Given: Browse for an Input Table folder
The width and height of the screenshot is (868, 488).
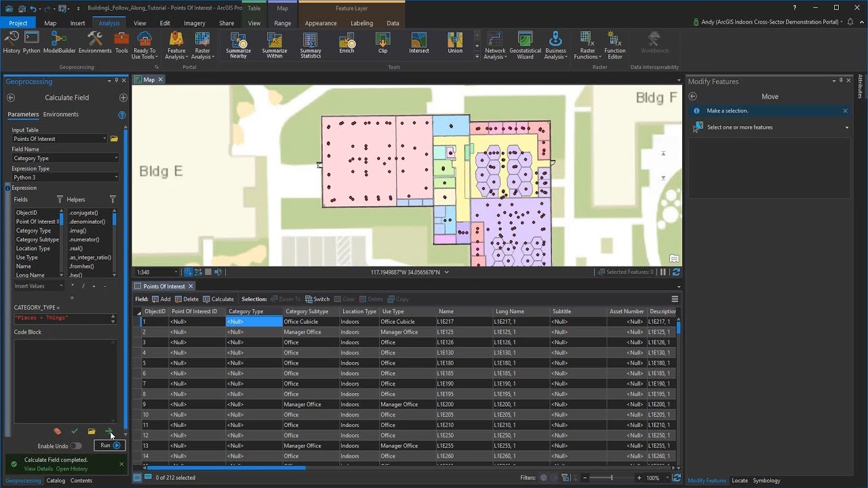Looking at the screenshot, I should tap(115, 139).
